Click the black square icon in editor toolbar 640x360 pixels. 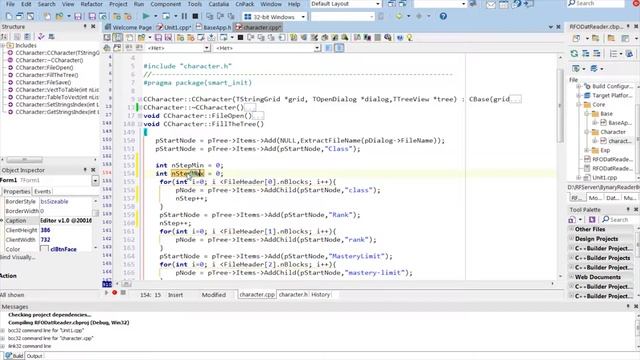click(x=240, y=38)
